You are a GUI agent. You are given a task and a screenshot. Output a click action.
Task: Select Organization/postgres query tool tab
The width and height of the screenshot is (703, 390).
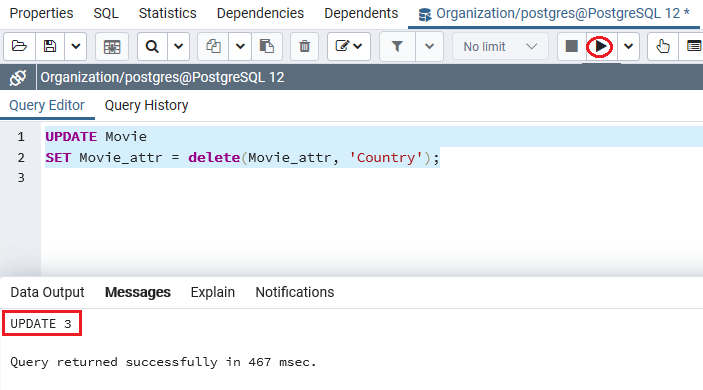(x=554, y=14)
